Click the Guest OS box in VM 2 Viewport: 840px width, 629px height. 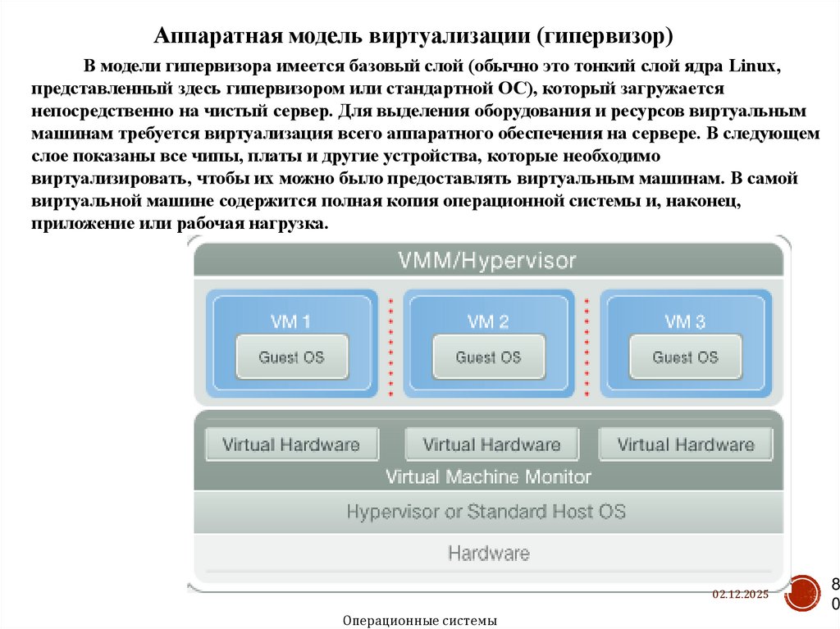click(x=489, y=358)
